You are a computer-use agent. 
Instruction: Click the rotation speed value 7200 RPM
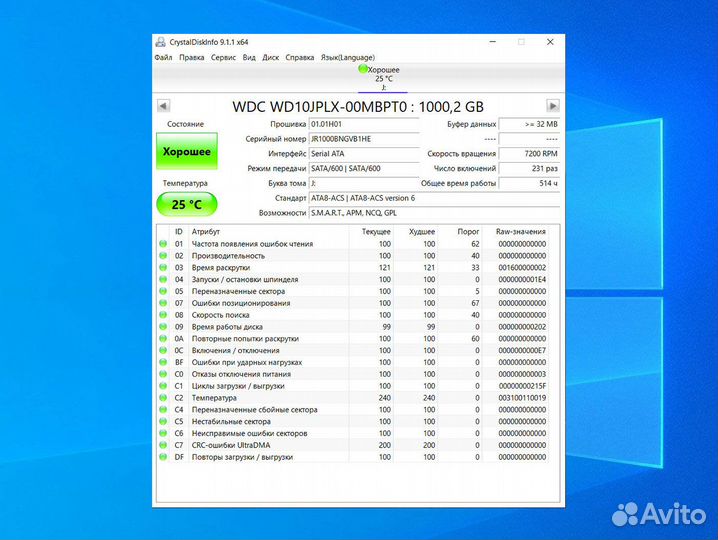point(529,154)
